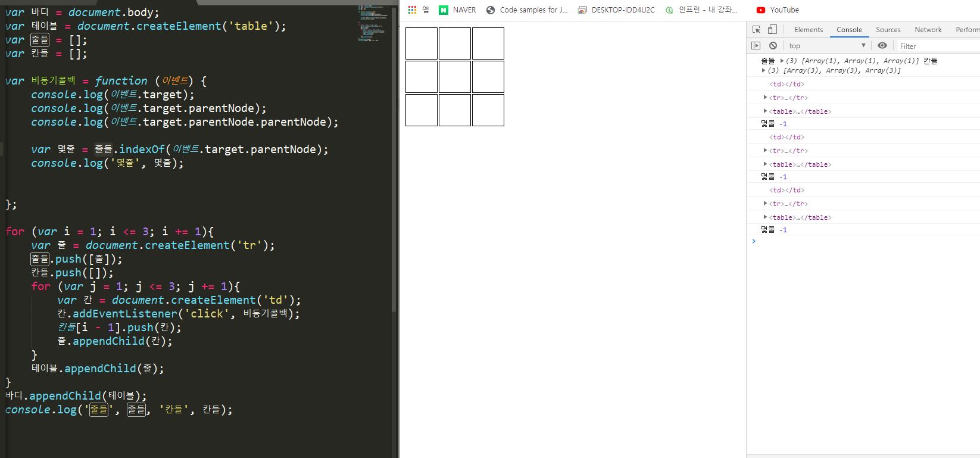
Task: Open the Apps grid shortcut in the bookmarks bar
Action: tap(418, 10)
